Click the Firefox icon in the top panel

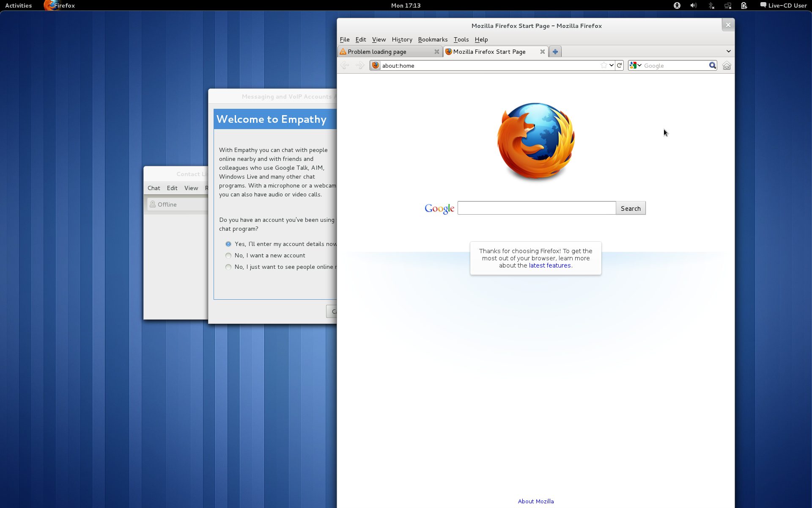coord(49,6)
